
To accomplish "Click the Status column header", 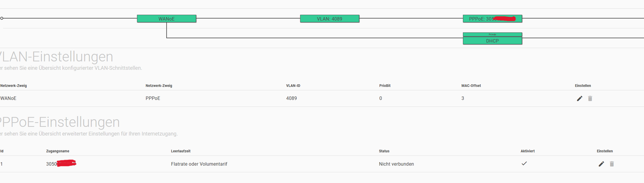I will (x=384, y=151).
